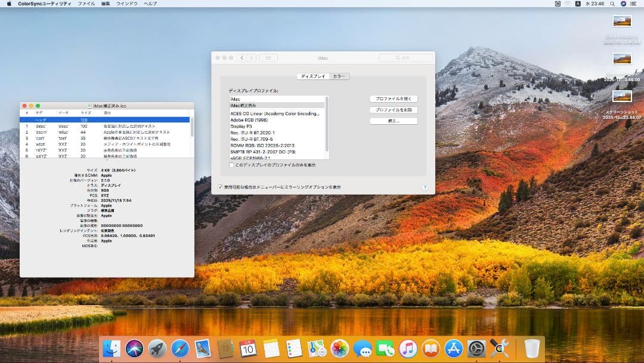This screenshot has width=644, height=363.
Task: Click the 補正... calibrate button
Action: click(394, 121)
